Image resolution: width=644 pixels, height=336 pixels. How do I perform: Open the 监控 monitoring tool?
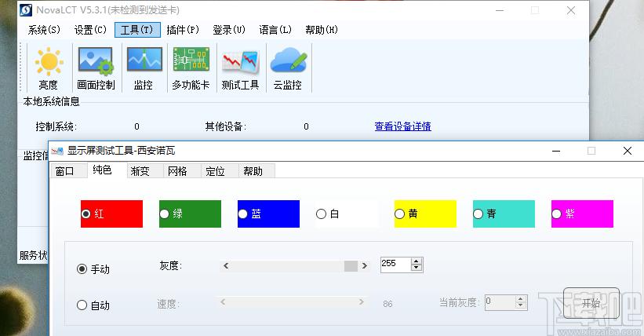(144, 68)
